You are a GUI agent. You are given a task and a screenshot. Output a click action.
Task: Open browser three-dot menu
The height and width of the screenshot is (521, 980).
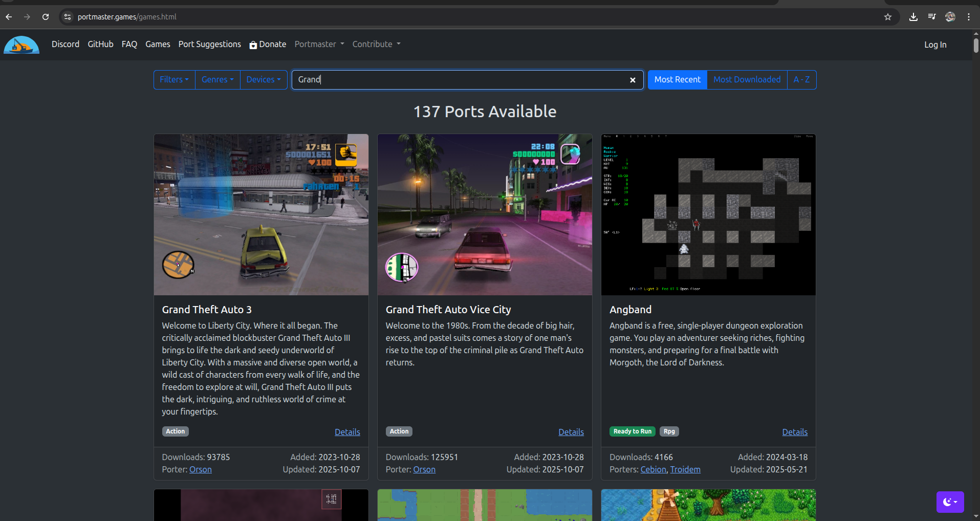coord(969,17)
